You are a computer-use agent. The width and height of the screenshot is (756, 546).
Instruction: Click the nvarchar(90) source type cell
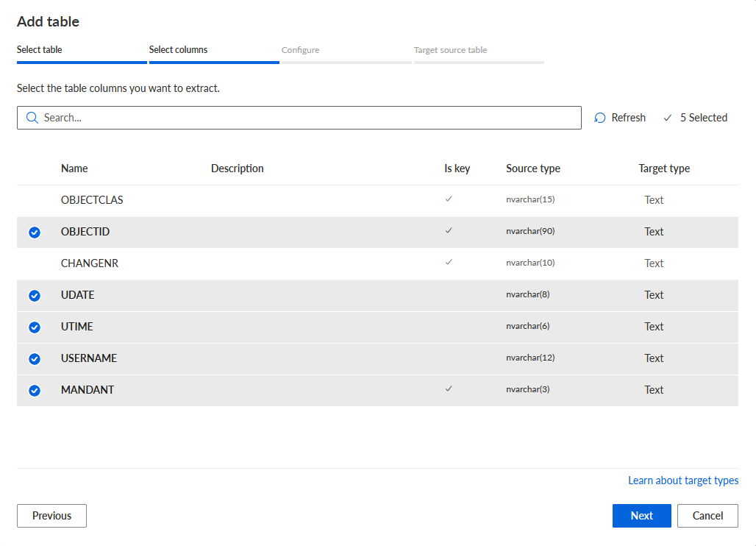point(530,231)
